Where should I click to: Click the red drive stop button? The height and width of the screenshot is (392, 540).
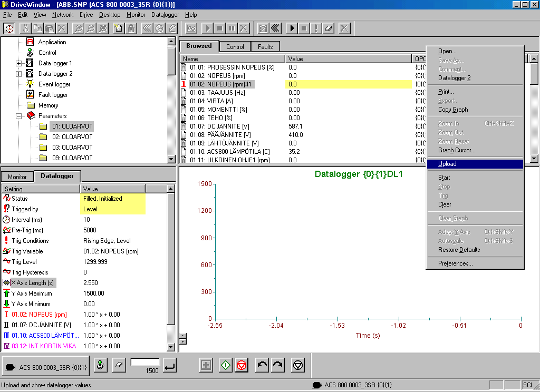click(242, 365)
